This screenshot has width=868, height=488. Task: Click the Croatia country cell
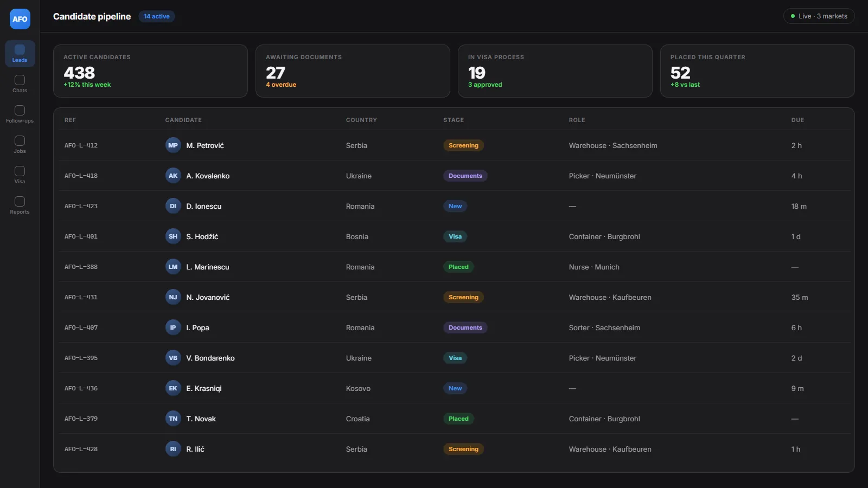(x=358, y=419)
